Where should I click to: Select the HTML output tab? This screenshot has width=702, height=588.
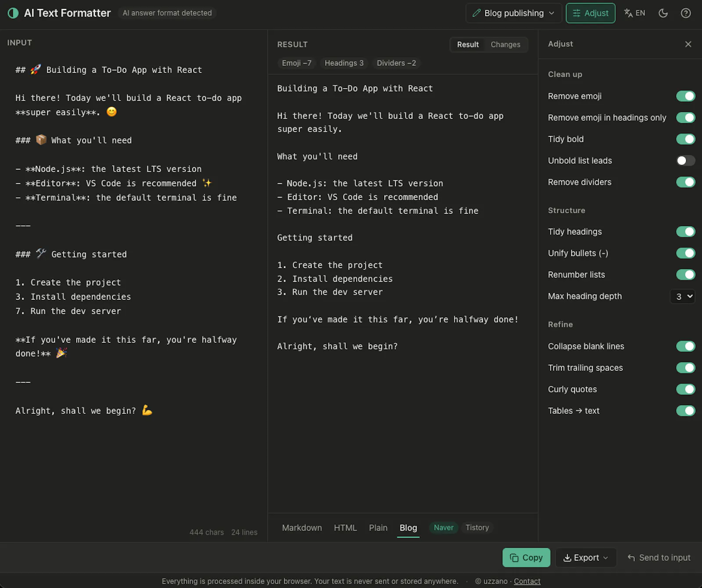tap(345, 528)
